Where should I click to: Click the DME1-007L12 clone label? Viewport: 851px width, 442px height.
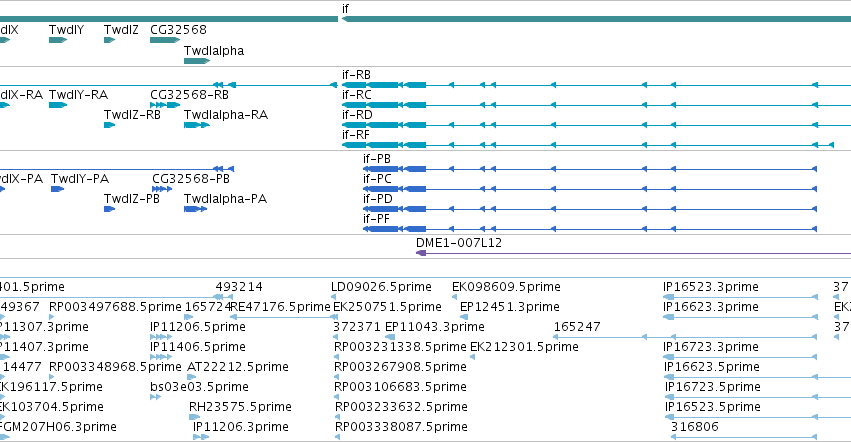pyautogui.click(x=459, y=243)
